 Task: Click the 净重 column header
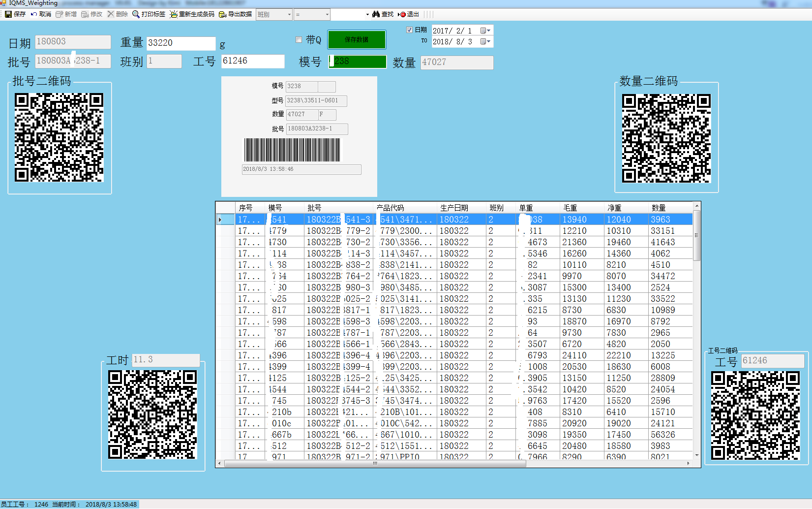(626, 208)
